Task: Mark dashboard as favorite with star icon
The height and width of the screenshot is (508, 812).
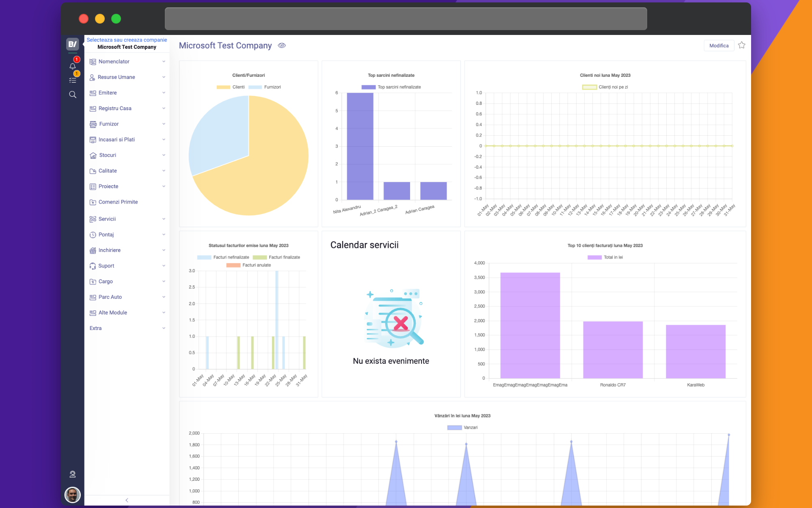Action: tap(742, 45)
